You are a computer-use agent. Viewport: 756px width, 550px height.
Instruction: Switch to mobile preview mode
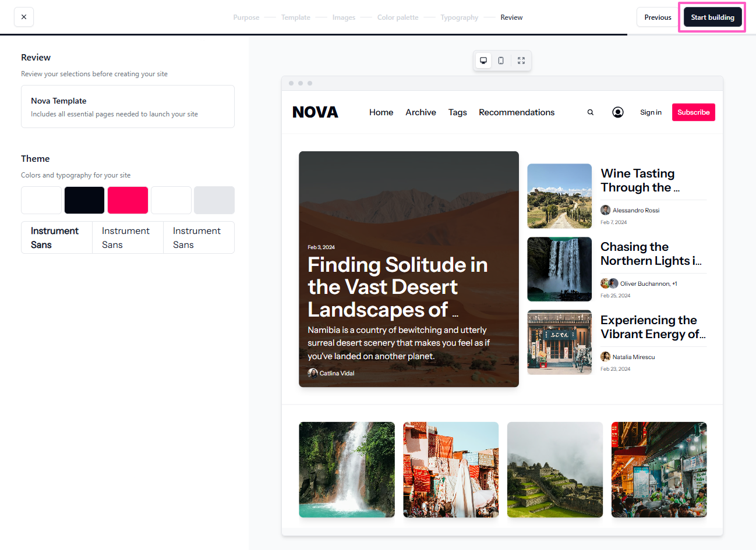point(501,61)
